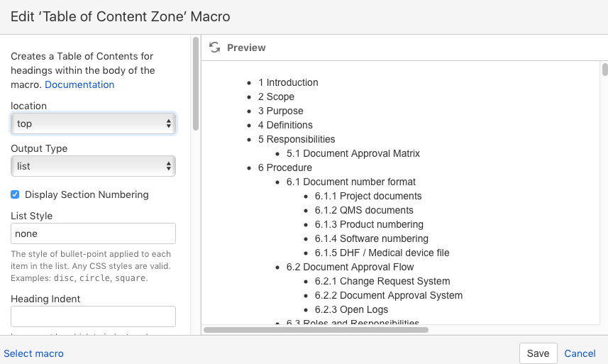Image resolution: width=608 pixels, height=364 pixels.
Task: Select the 6.2.3 Open Logs entry
Action: pyautogui.click(x=351, y=310)
